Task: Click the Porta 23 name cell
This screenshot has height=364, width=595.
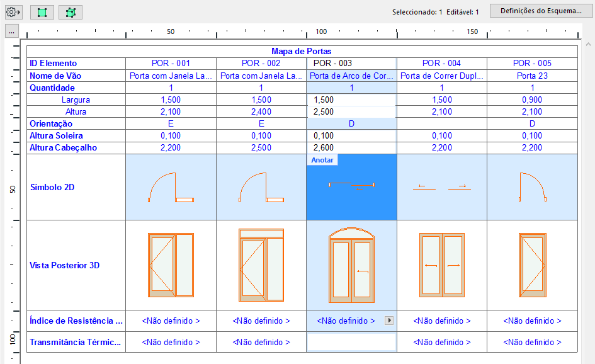Action: pos(532,75)
